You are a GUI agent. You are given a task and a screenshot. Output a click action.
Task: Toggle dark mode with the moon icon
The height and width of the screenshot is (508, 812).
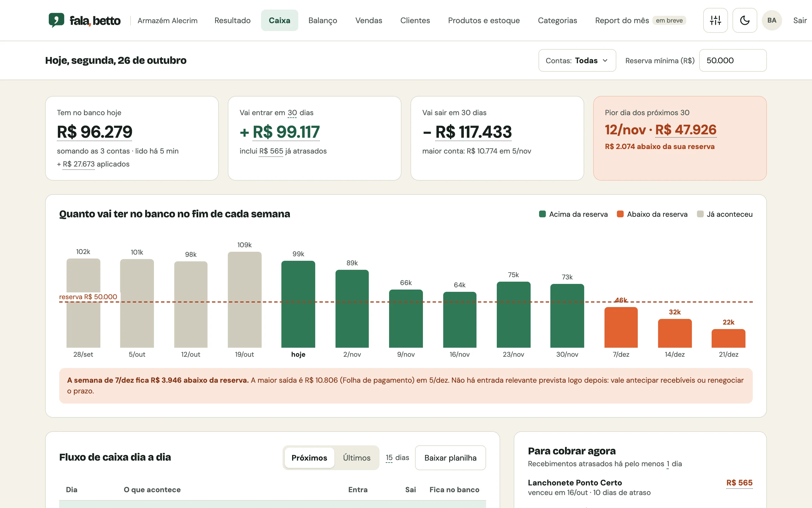pyautogui.click(x=745, y=21)
